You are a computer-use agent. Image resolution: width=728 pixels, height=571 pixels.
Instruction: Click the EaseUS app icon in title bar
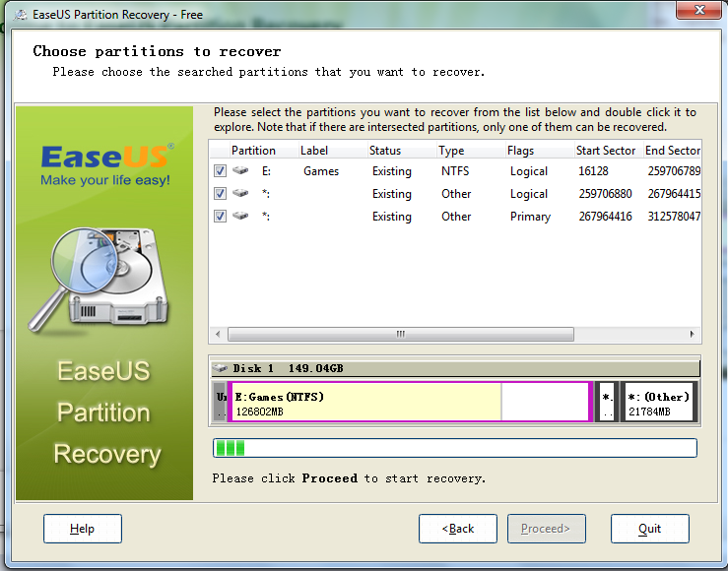click(20, 15)
